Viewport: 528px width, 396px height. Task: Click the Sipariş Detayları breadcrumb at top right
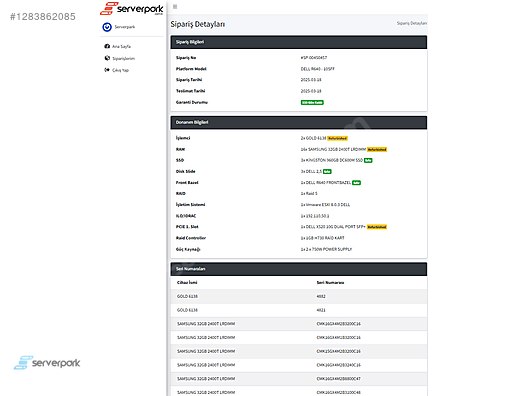(x=411, y=23)
